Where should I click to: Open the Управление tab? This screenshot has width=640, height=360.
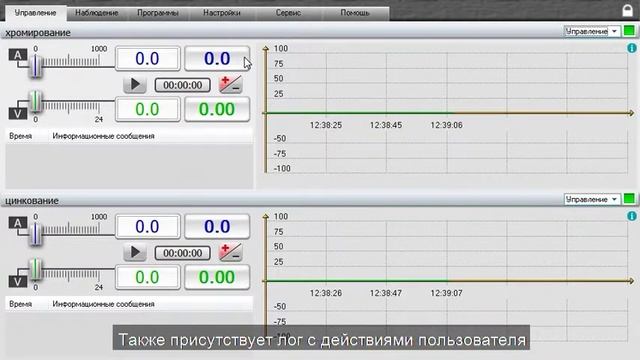pyautogui.click(x=36, y=13)
